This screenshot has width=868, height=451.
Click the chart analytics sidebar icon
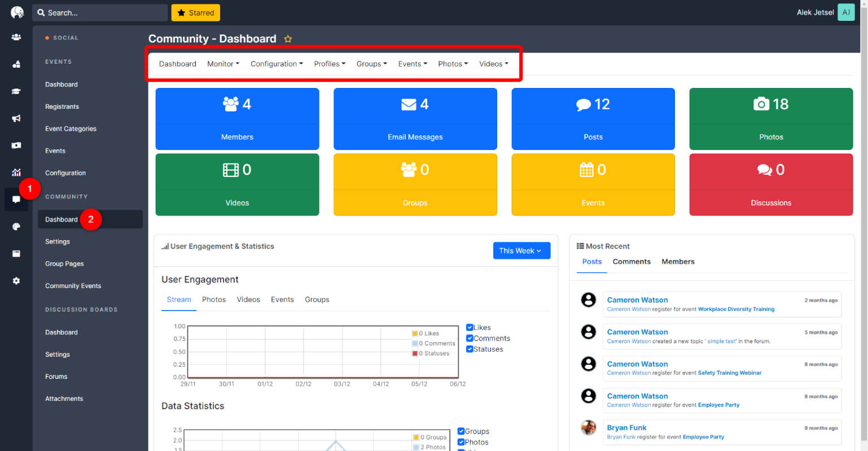pyautogui.click(x=16, y=173)
